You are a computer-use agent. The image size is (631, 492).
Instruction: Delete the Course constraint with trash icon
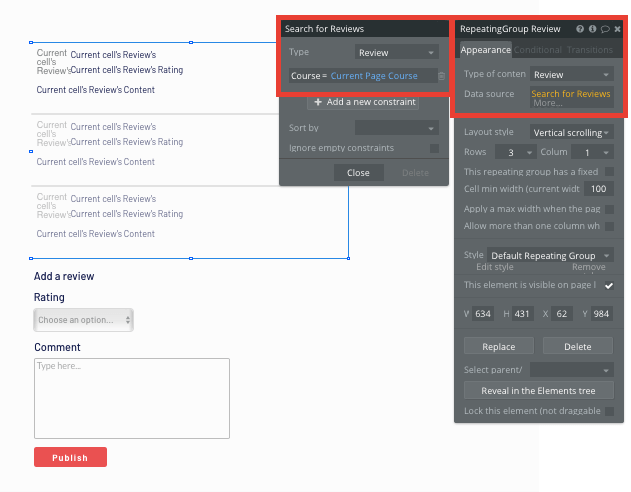[x=441, y=76]
